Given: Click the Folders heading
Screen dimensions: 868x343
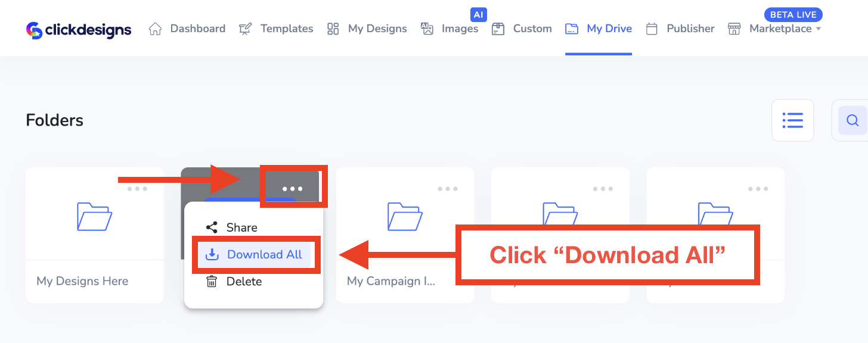Looking at the screenshot, I should (x=55, y=120).
